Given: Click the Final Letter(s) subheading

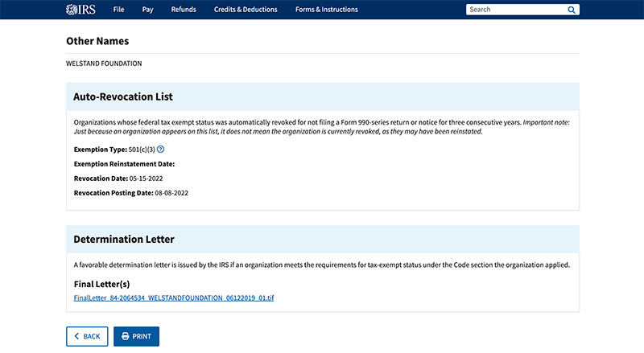Looking at the screenshot, I should pyautogui.click(x=102, y=284).
